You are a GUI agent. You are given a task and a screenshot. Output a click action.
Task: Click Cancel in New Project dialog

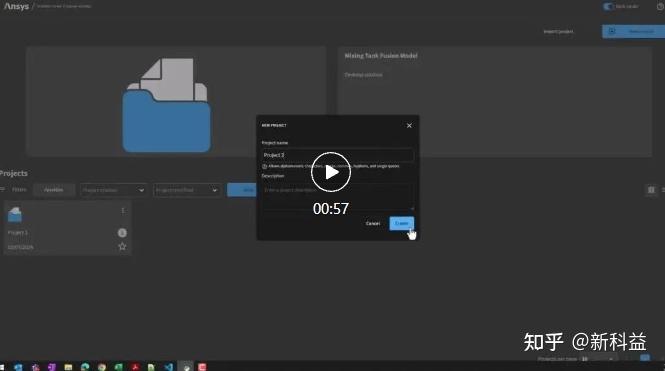pos(373,223)
